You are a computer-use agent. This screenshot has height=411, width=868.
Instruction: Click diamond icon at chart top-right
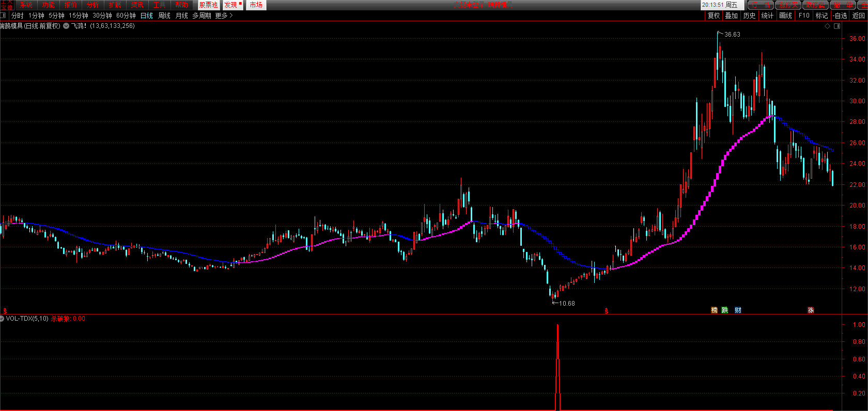[827, 26]
